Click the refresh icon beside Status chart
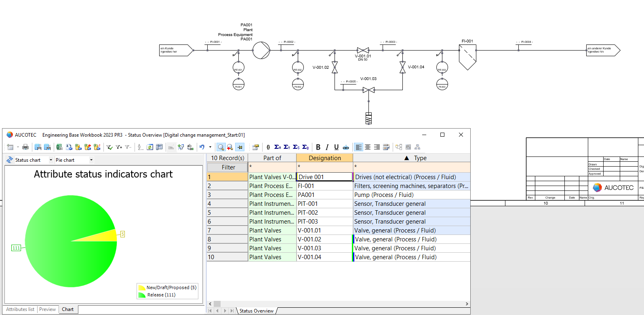The image size is (644, 315). (10, 160)
